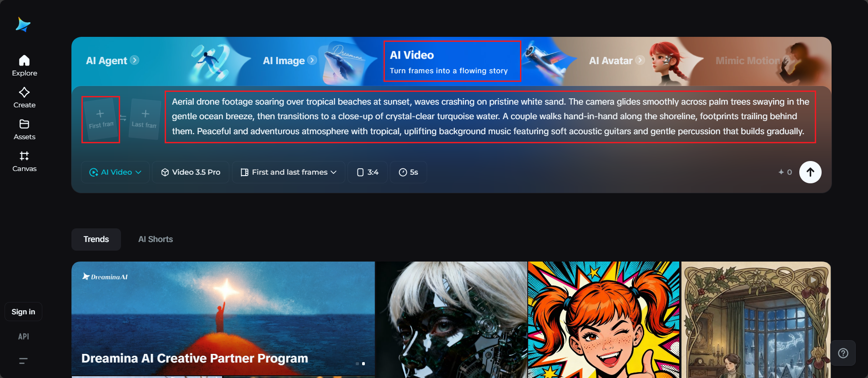This screenshot has width=868, height=378.
Task: Add a last frame image
Action: tap(145, 119)
